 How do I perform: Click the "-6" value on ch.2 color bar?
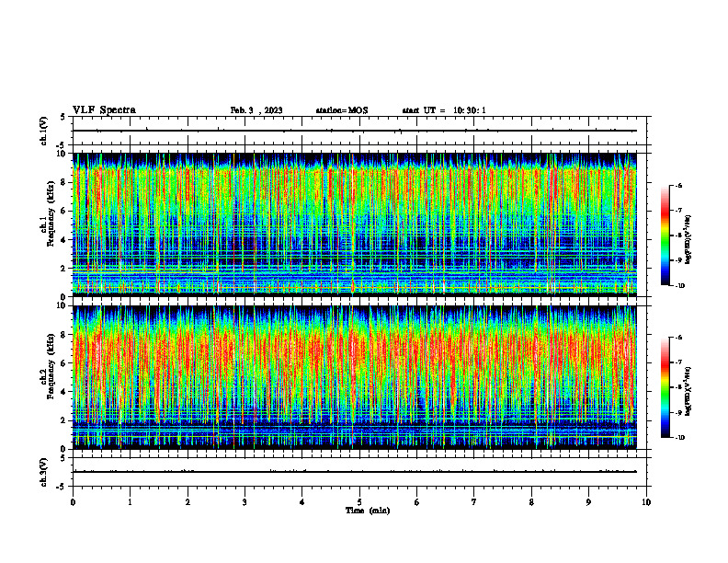click(678, 338)
